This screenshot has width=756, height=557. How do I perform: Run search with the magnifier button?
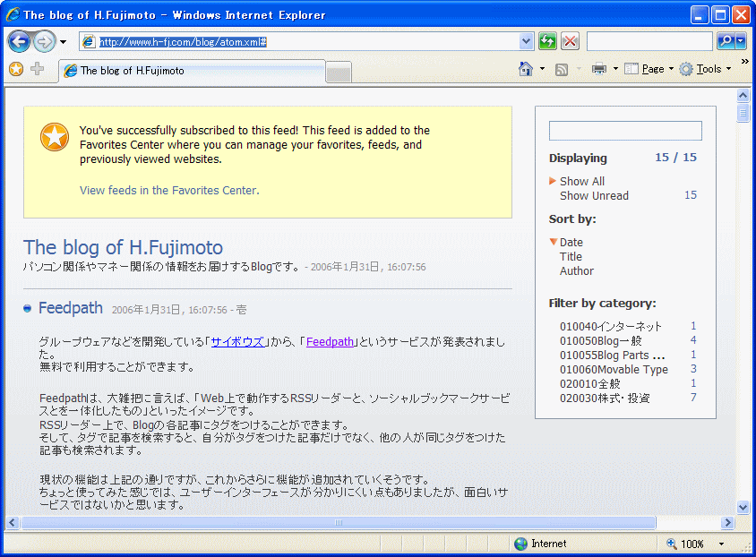pyautogui.click(x=726, y=41)
